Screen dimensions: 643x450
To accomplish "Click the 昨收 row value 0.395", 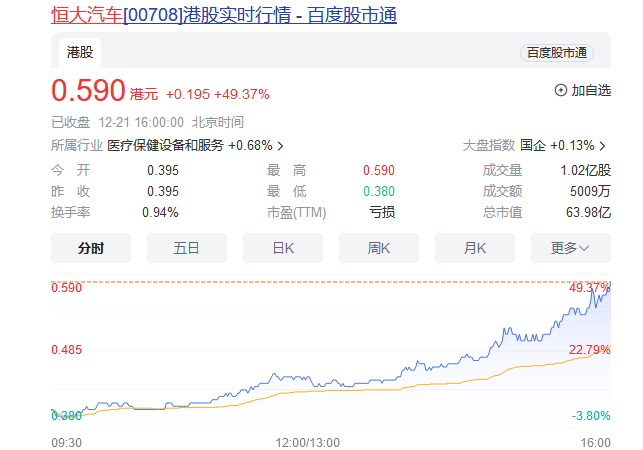I will click(x=163, y=191).
